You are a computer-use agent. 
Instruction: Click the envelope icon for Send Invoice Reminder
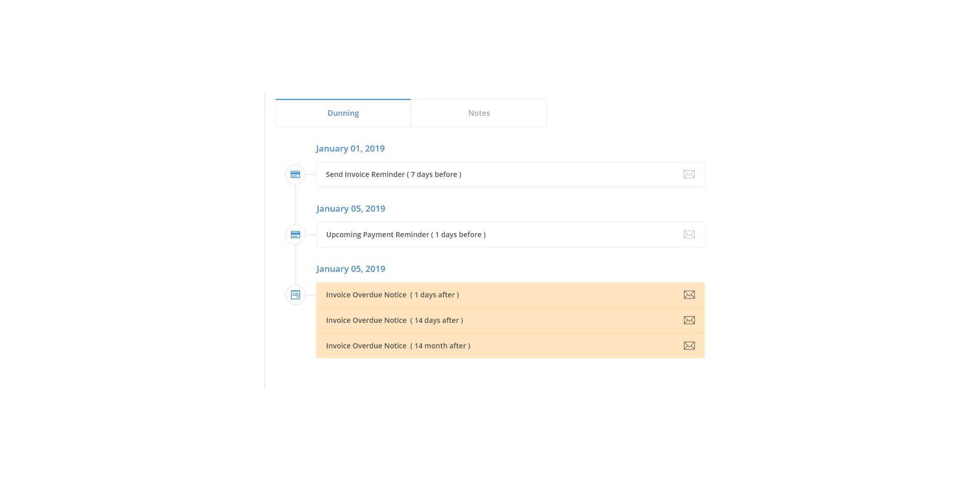click(689, 174)
